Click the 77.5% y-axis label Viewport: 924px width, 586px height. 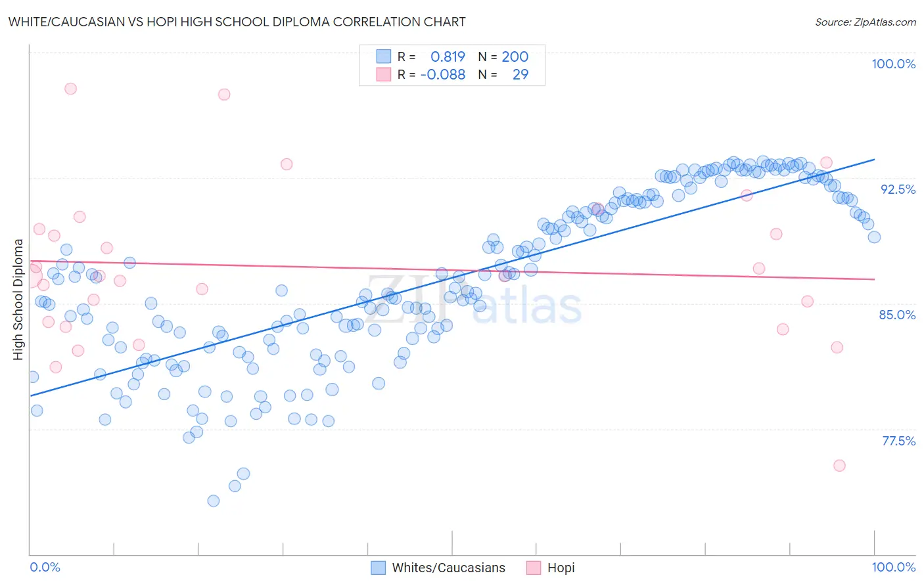coord(898,441)
